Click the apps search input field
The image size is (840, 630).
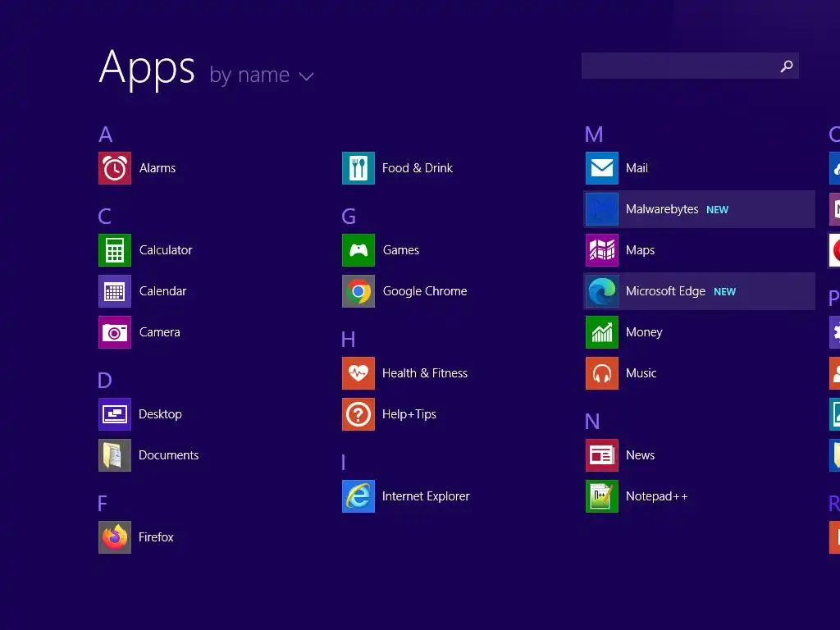(x=690, y=66)
